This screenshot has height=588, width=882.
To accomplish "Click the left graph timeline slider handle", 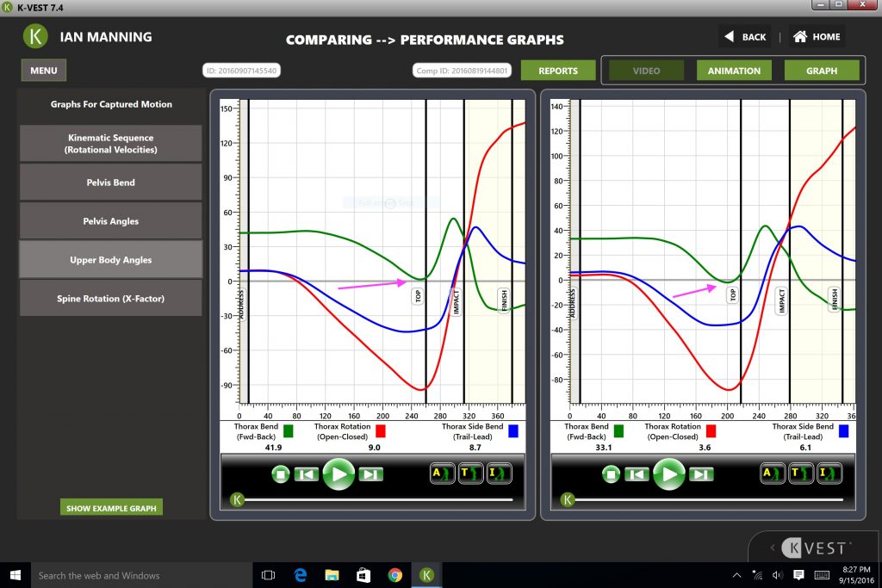I will pos(238,499).
